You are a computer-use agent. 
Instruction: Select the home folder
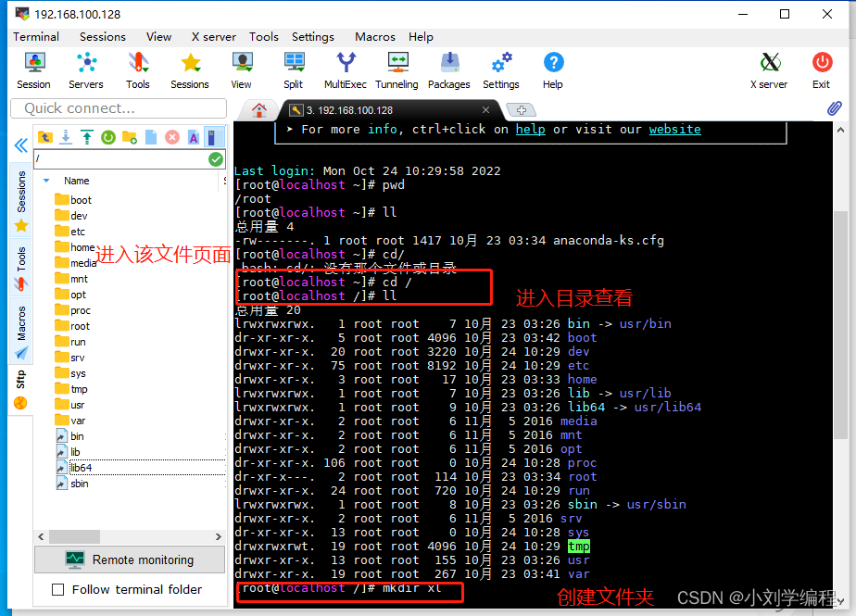[x=75, y=247]
